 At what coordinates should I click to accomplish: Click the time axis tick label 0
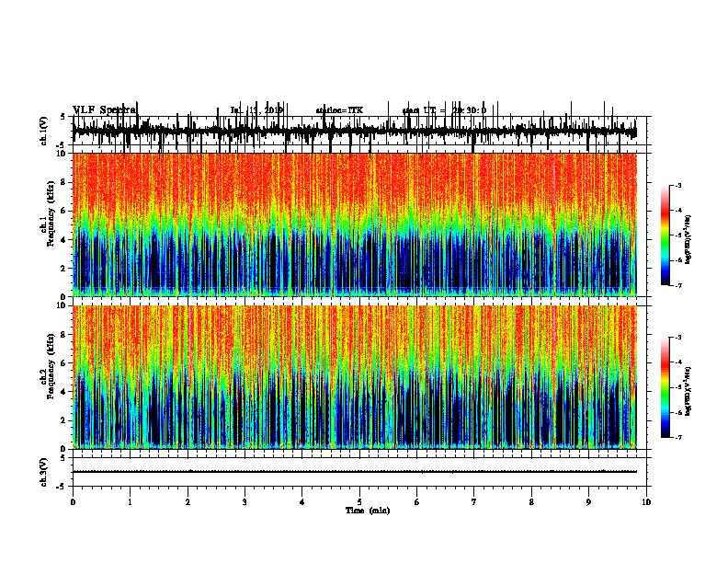[73, 502]
